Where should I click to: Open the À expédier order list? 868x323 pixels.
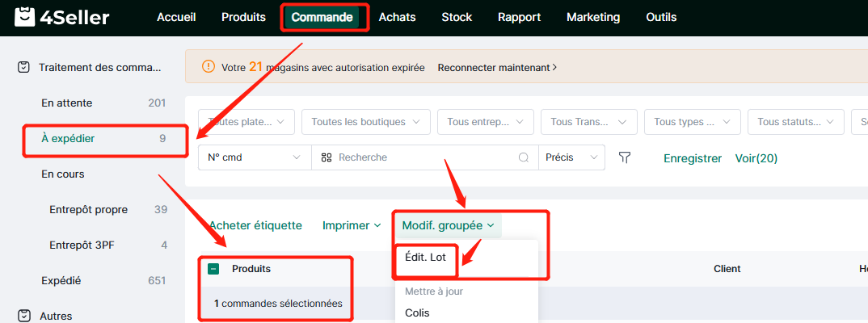coord(68,139)
